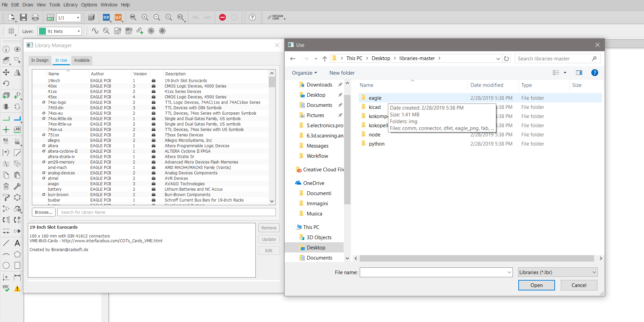
Task: Click the simulation sine wave icon
Action: 95,31
